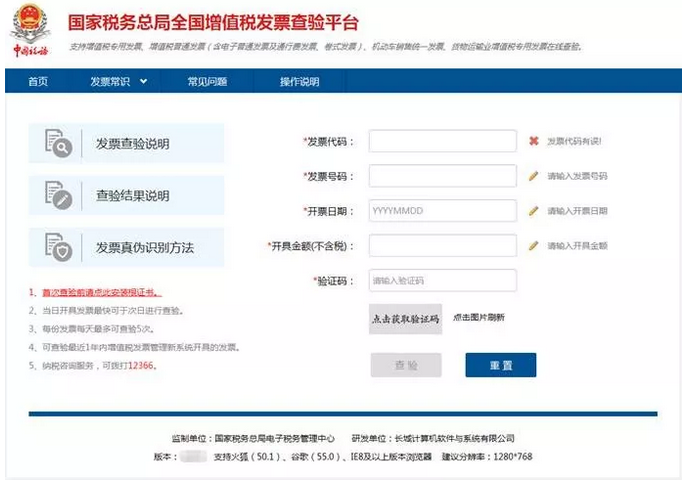Image resolution: width=682 pixels, height=481 pixels.
Task: Click the 查验结果说明 document edit icon
Action: (x=58, y=196)
